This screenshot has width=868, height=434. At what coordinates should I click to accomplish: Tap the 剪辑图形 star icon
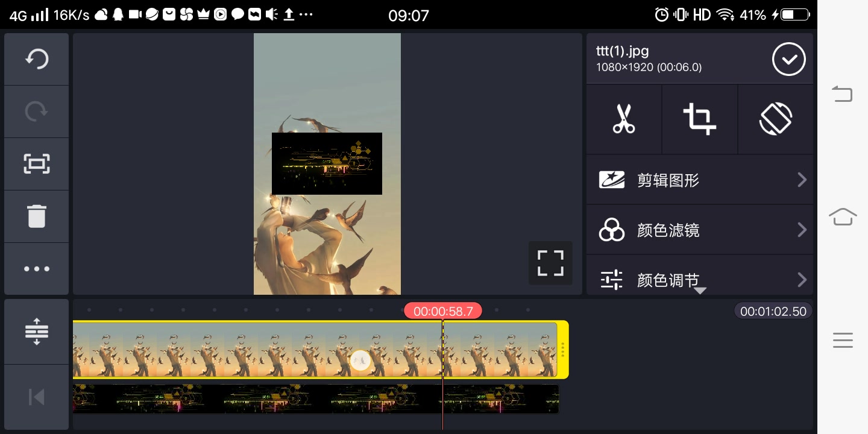click(612, 180)
